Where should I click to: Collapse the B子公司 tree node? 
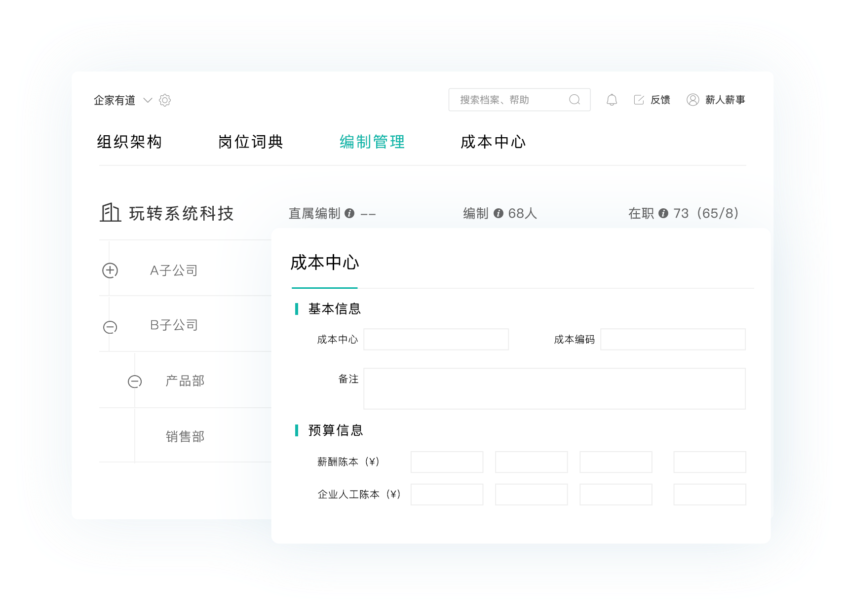coord(110,325)
